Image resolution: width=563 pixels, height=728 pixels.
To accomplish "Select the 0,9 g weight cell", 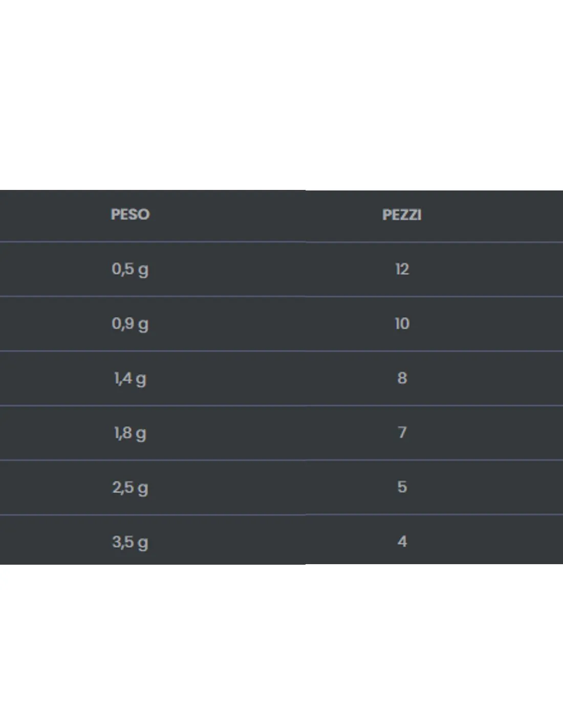I will tap(130, 324).
